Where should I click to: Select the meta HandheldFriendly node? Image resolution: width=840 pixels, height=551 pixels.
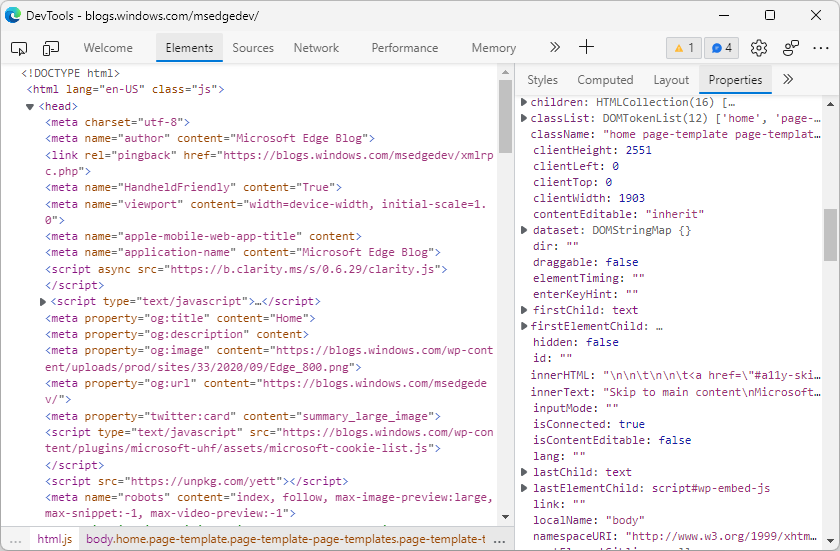pyautogui.click(x=193, y=187)
